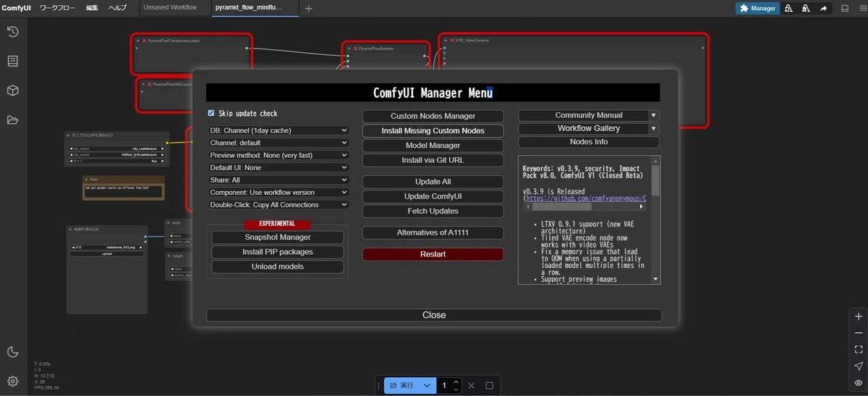The width and height of the screenshot is (868, 396).
Task: Switch to Unsaved Workflow tab
Action: pyautogui.click(x=170, y=8)
